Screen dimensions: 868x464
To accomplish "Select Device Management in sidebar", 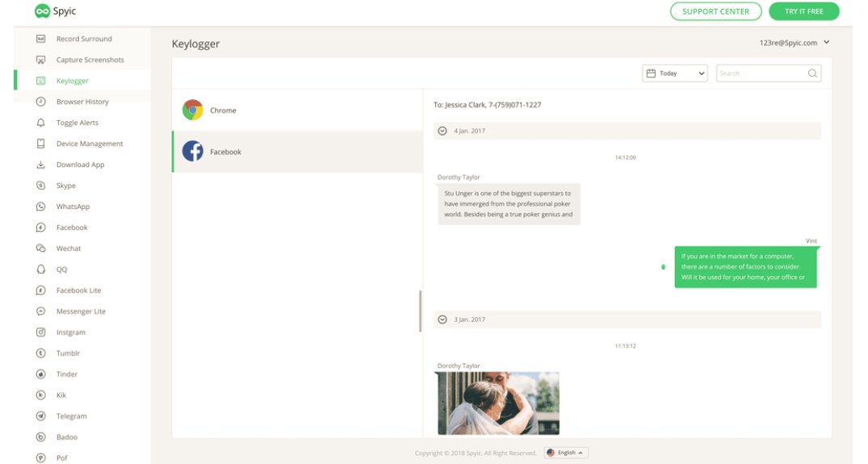I will click(90, 144).
